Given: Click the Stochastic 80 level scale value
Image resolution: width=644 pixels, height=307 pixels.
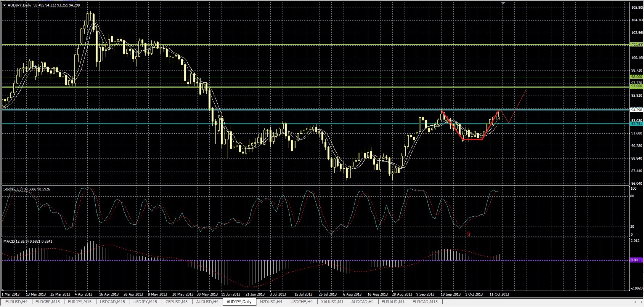Looking at the screenshot, I should 633,196.
